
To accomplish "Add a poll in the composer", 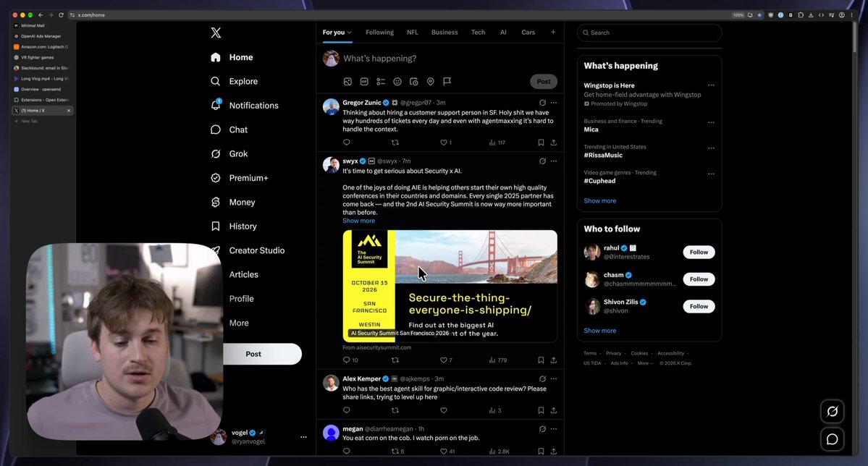I will [x=381, y=81].
